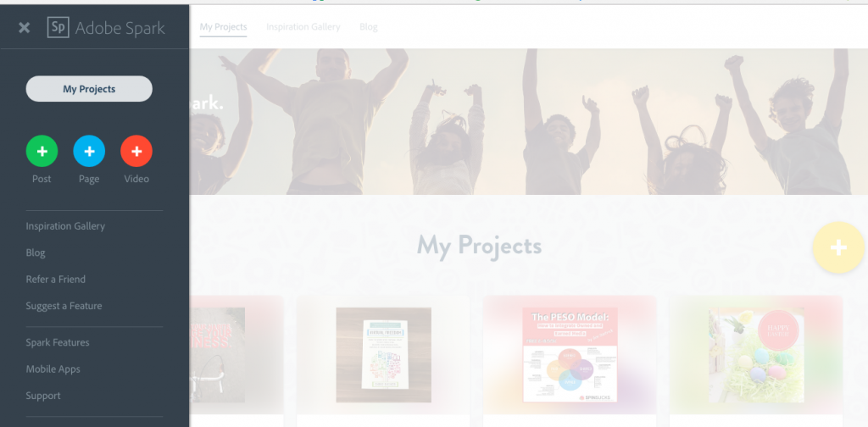Click the Adobe Spark Sp logo

pyautogui.click(x=58, y=27)
